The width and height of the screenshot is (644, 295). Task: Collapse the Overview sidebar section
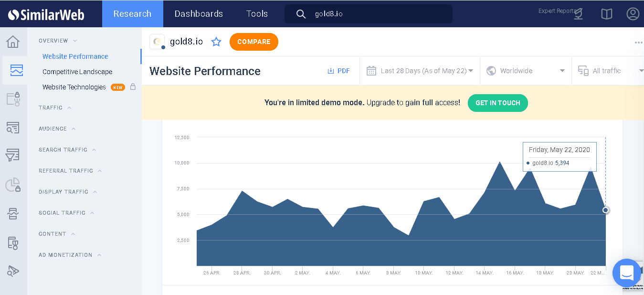pos(57,41)
